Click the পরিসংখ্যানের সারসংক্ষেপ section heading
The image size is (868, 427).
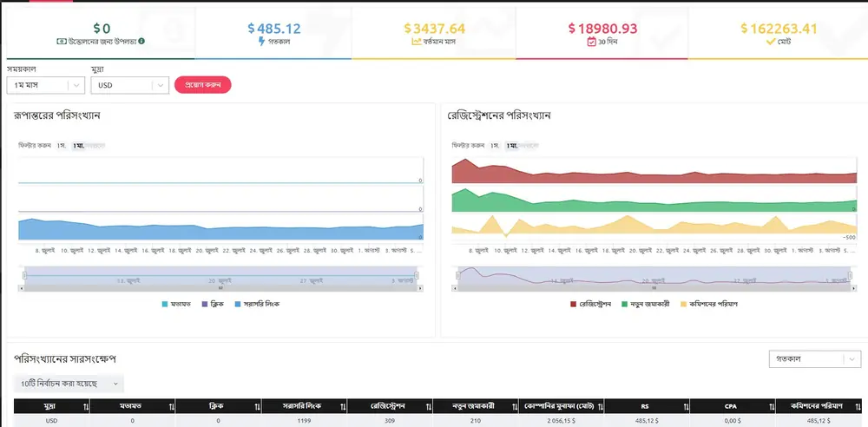click(x=65, y=359)
